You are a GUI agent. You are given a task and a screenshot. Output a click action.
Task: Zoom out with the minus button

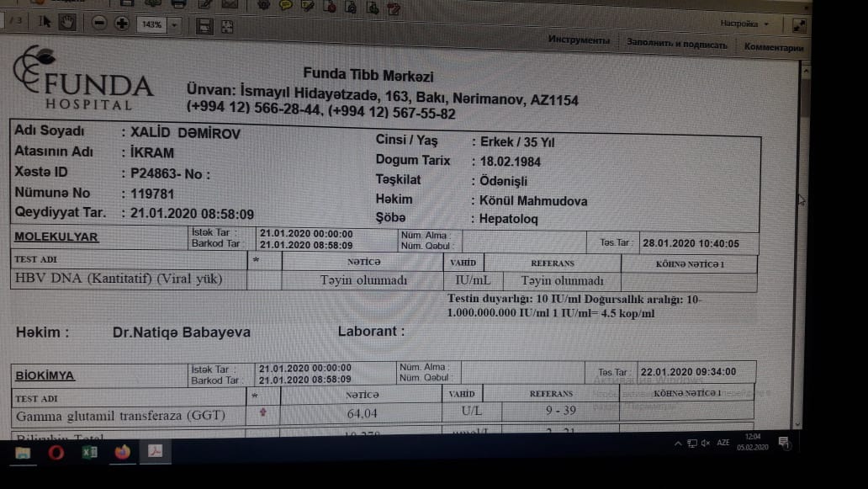(x=99, y=24)
